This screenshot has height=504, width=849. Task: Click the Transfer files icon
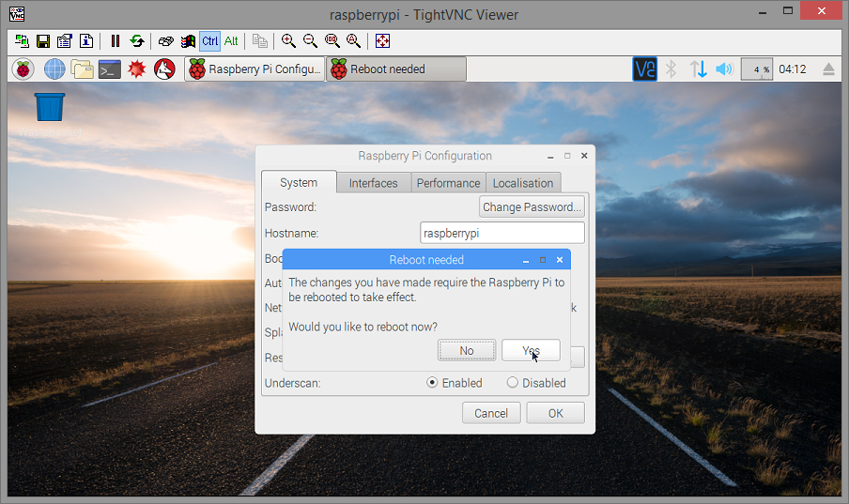click(x=260, y=41)
